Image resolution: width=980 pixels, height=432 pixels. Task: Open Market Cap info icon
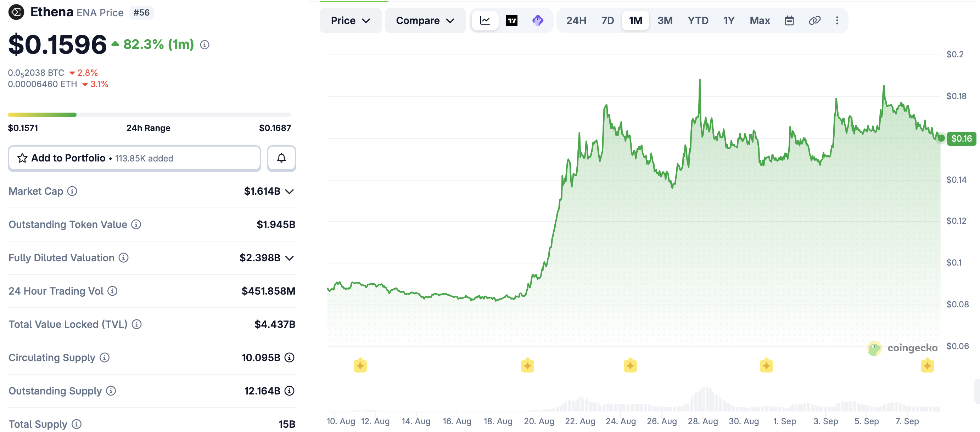[x=72, y=191]
